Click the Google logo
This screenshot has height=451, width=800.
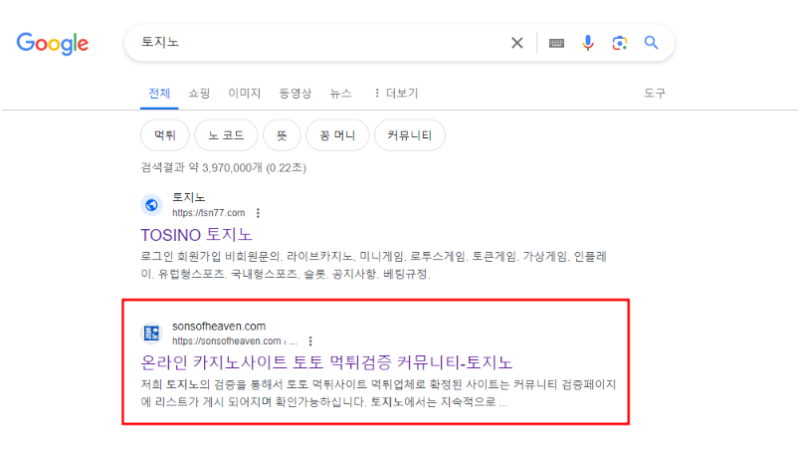click(53, 43)
